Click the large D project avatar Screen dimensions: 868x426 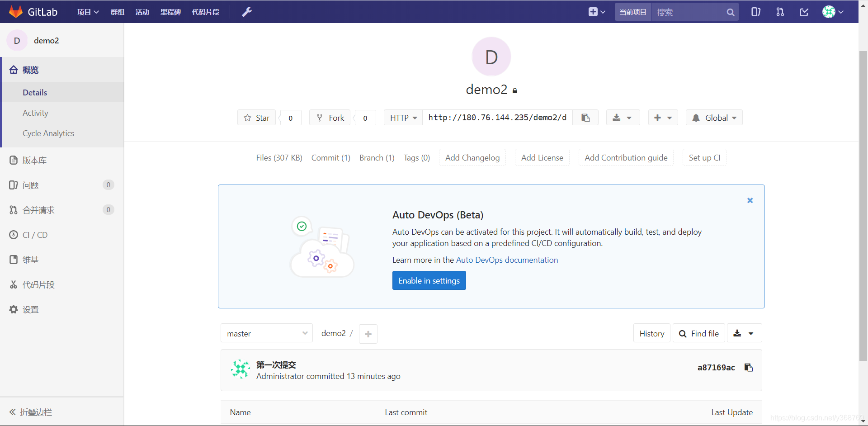(491, 57)
